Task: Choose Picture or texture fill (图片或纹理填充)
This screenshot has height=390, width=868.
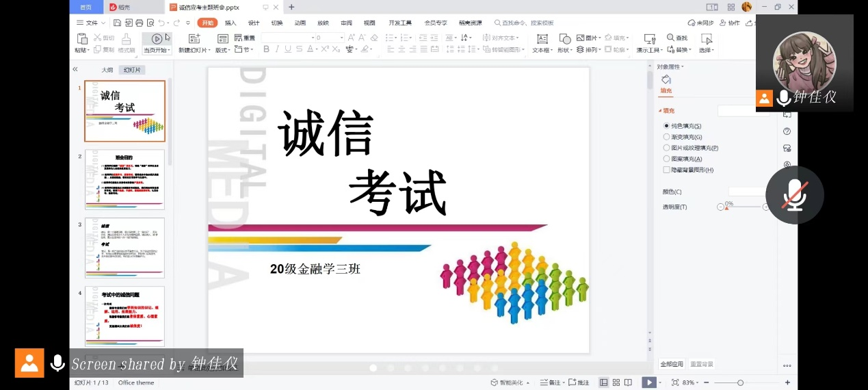Action: click(667, 148)
